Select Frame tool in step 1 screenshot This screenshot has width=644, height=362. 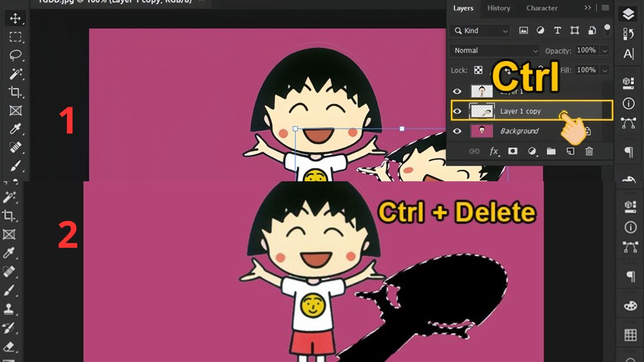coord(16,110)
